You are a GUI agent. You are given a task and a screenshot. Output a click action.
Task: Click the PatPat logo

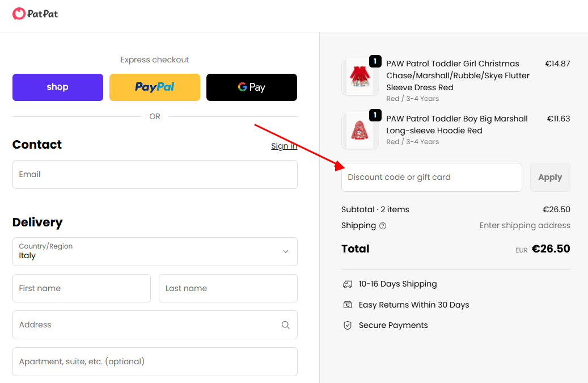pyautogui.click(x=35, y=14)
